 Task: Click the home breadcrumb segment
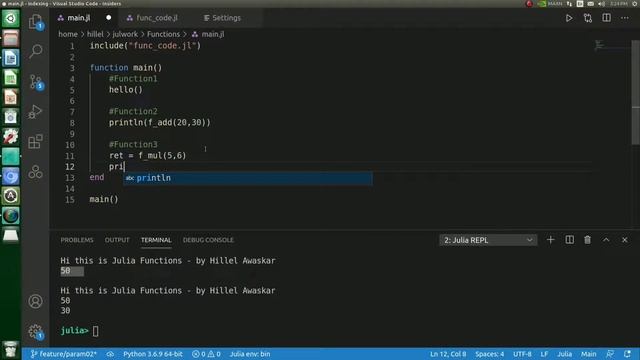point(68,34)
